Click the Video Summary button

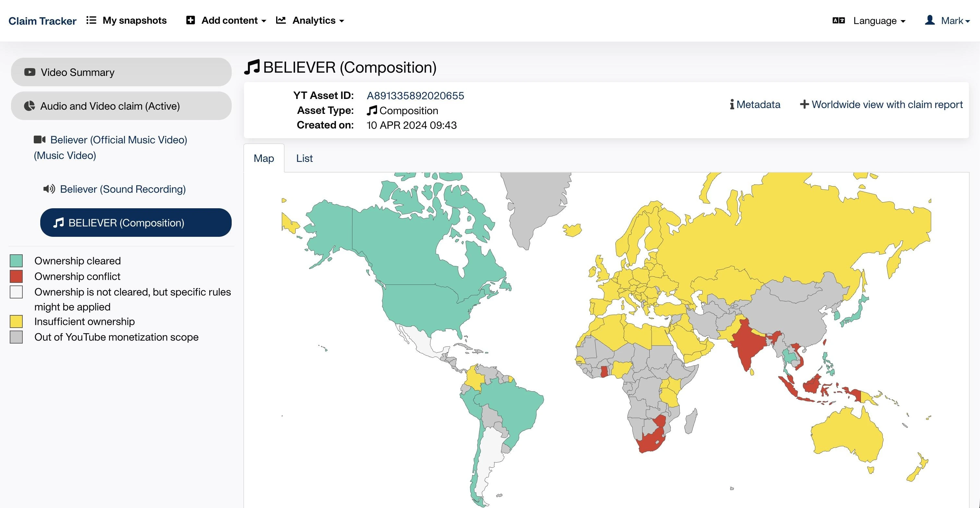[x=121, y=72]
